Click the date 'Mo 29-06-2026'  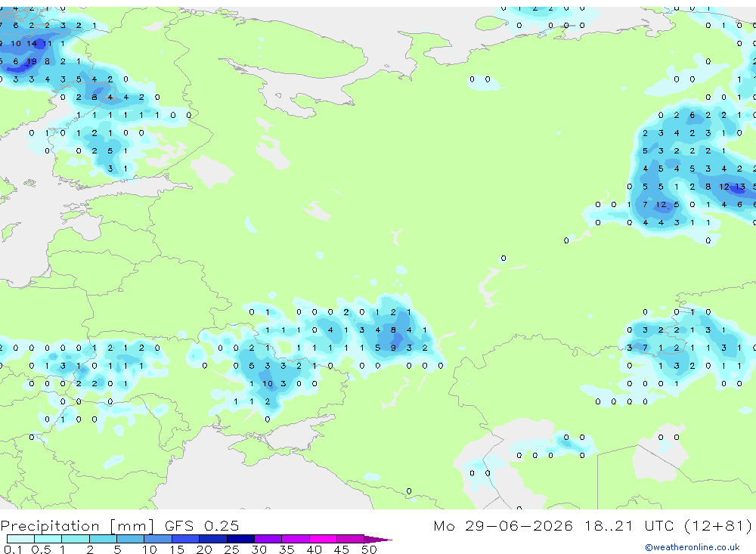[503, 525]
